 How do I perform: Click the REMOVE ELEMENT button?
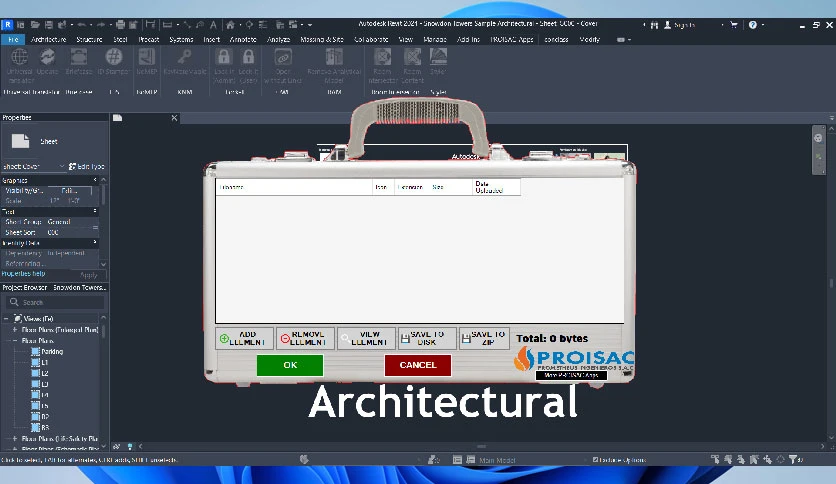306,338
